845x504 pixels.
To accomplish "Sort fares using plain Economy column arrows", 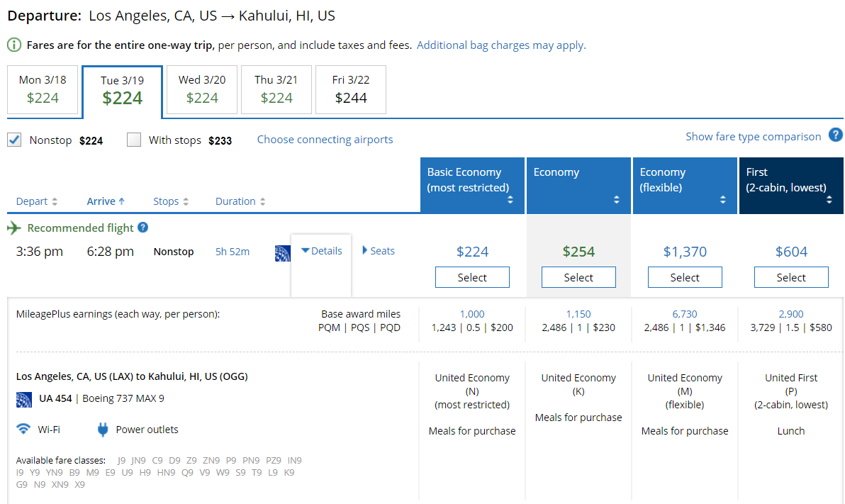I will [617, 200].
